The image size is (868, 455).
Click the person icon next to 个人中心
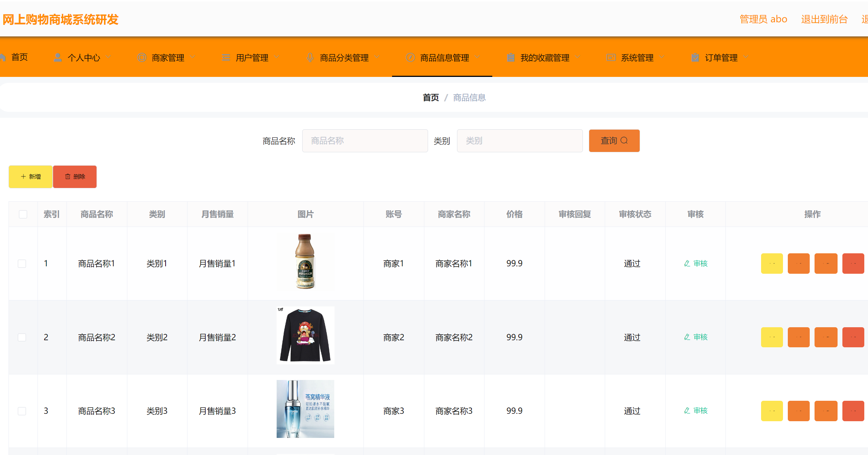coord(58,57)
